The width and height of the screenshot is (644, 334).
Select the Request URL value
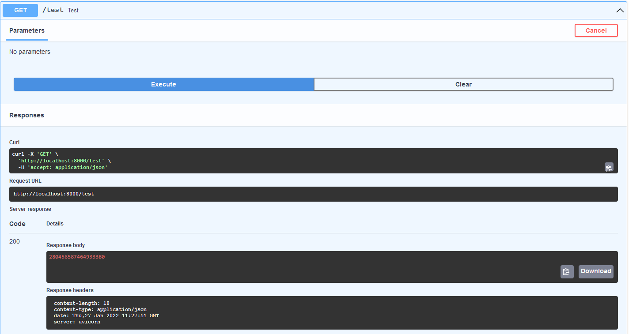(x=54, y=194)
